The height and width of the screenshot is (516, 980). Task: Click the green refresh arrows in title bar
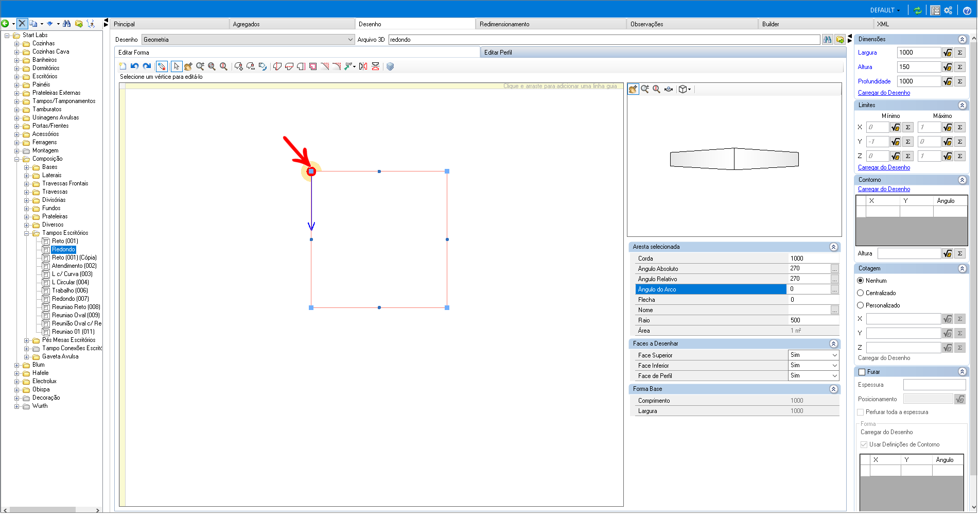coord(918,10)
